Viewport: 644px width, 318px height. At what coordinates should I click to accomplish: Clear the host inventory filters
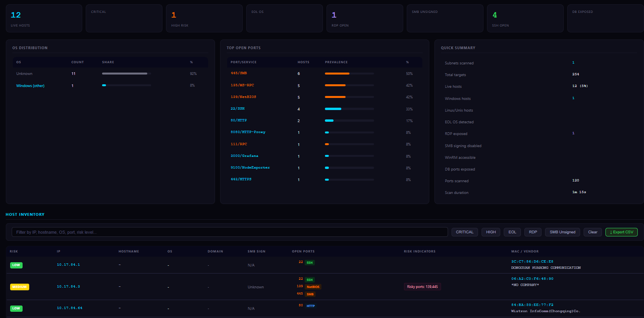click(x=592, y=232)
